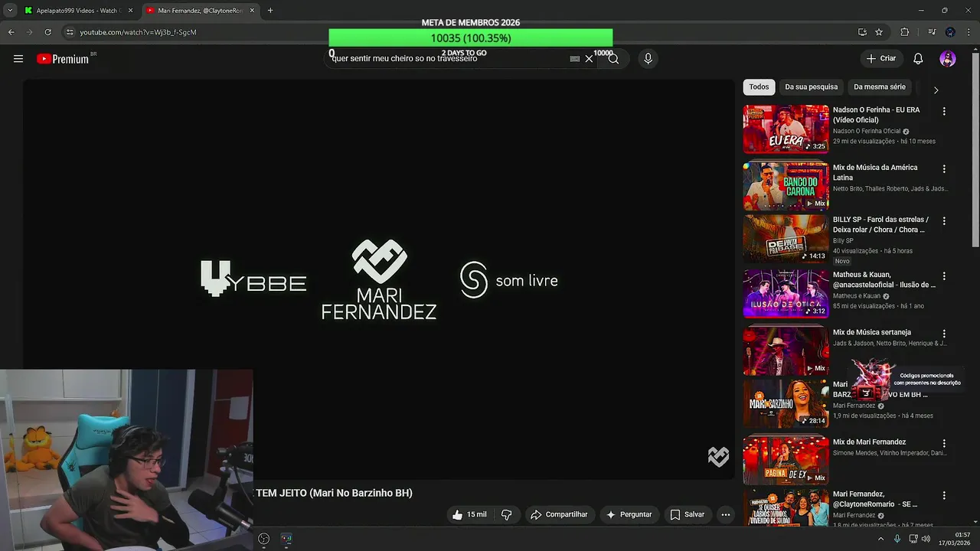Like the video with 15 mil likes
The width and height of the screenshot is (980, 551).
[469, 515]
